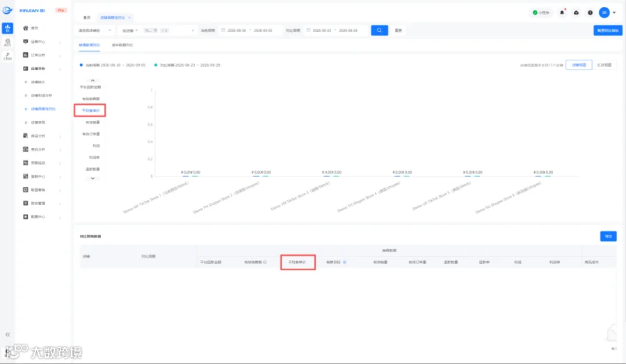Screen dimensions: 626x364
Task: Open the help question mark icon
Action: (590, 13)
